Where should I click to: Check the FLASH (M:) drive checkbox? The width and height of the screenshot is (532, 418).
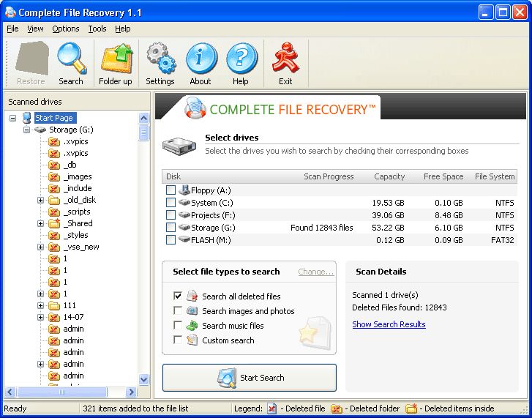171,240
